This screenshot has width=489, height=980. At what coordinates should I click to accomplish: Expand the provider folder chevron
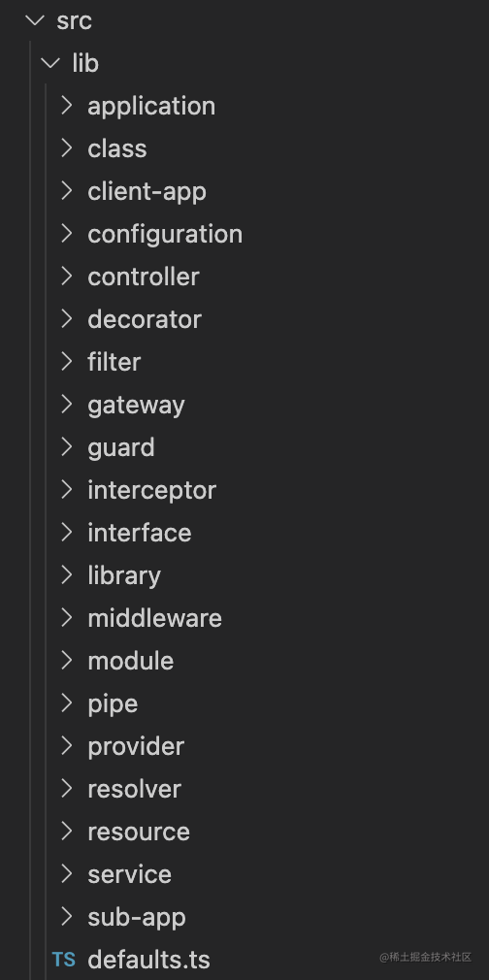67,745
